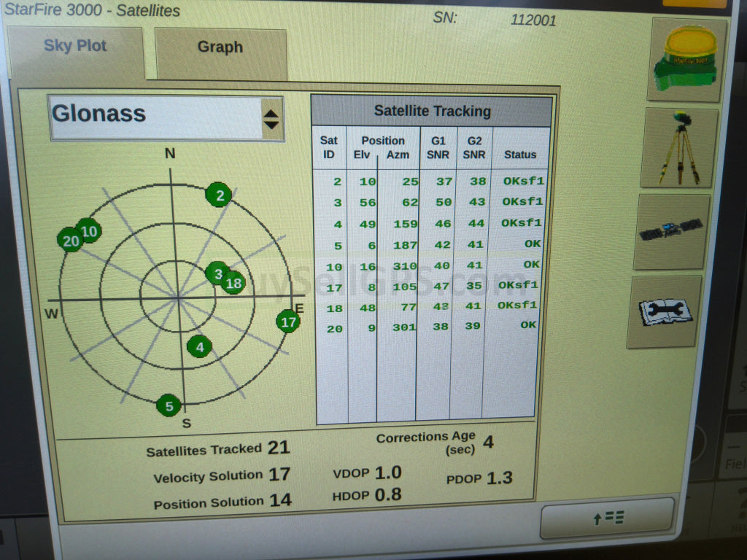Select the Sky Plot tab
The image size is (747, 560).
pyautogui.click(x=75, y=47)
